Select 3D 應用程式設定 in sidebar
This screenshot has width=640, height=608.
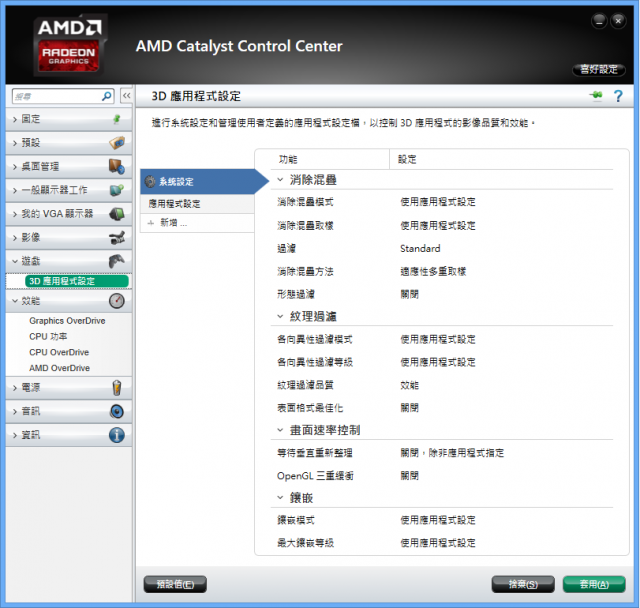pyautogui.click(x=77, y=281)
